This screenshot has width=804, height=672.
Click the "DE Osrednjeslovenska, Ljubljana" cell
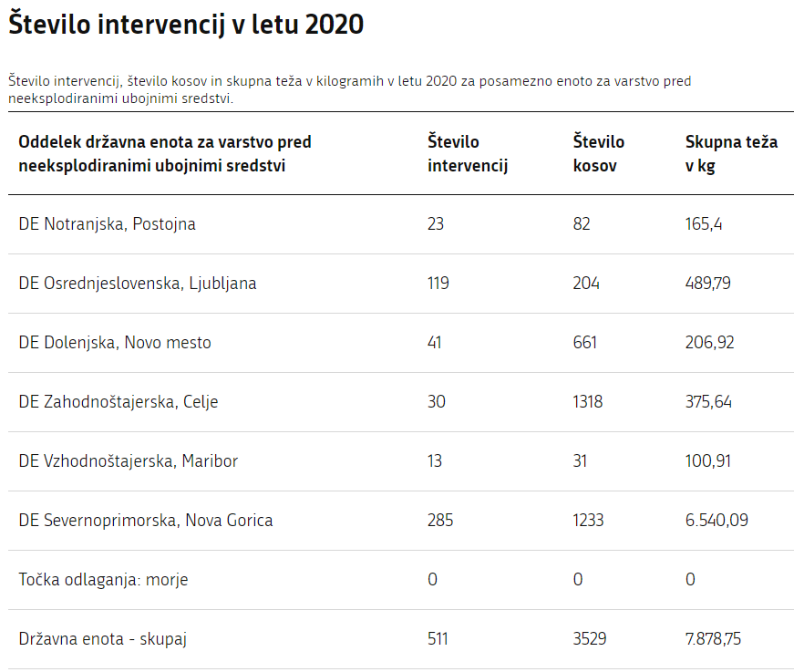(138, 283)
